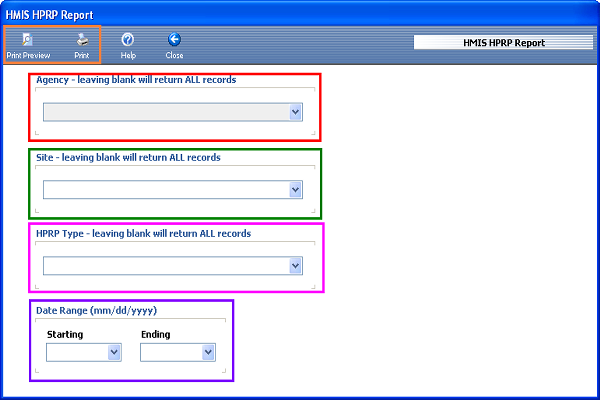Open the Ending date picker arrow
Screen dimensions: 600x400
(208, 352)
